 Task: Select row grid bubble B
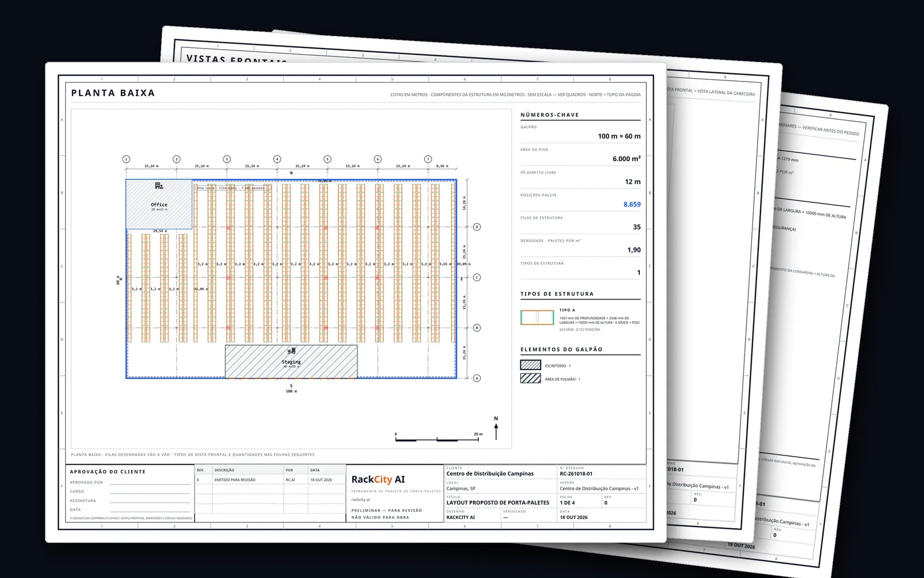pyautogui.click(x=477, y=328)
